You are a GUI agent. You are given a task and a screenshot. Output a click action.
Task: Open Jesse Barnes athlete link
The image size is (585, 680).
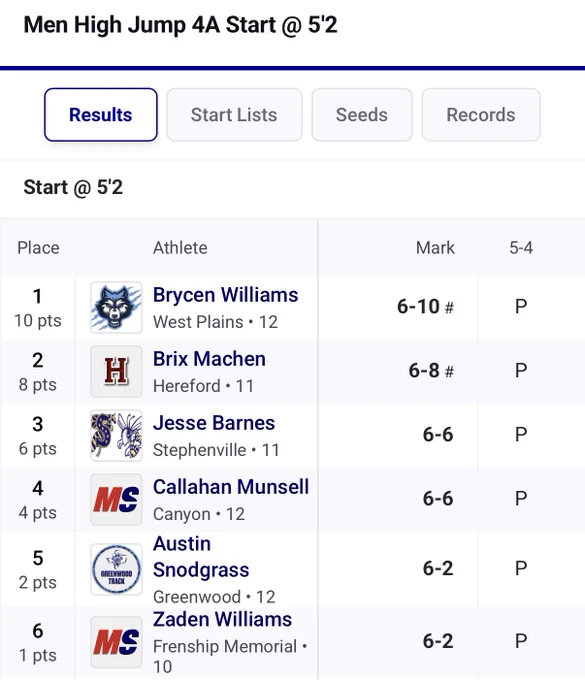point(214,423)
